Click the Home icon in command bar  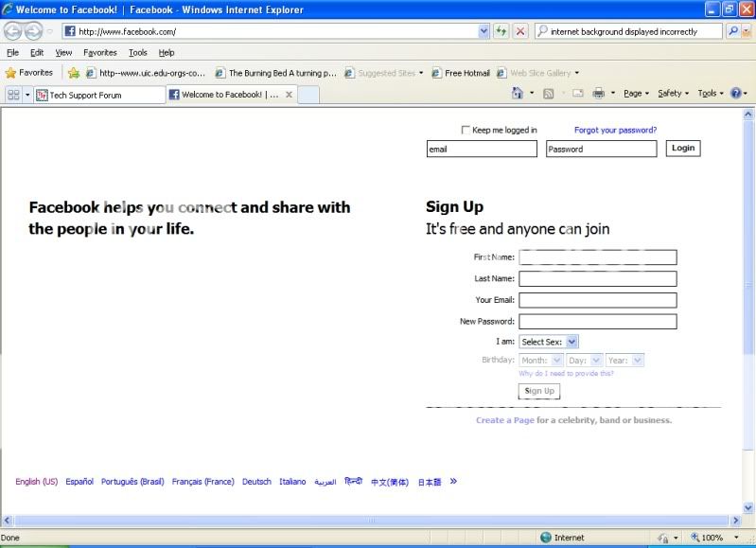[x=518, y=93]
